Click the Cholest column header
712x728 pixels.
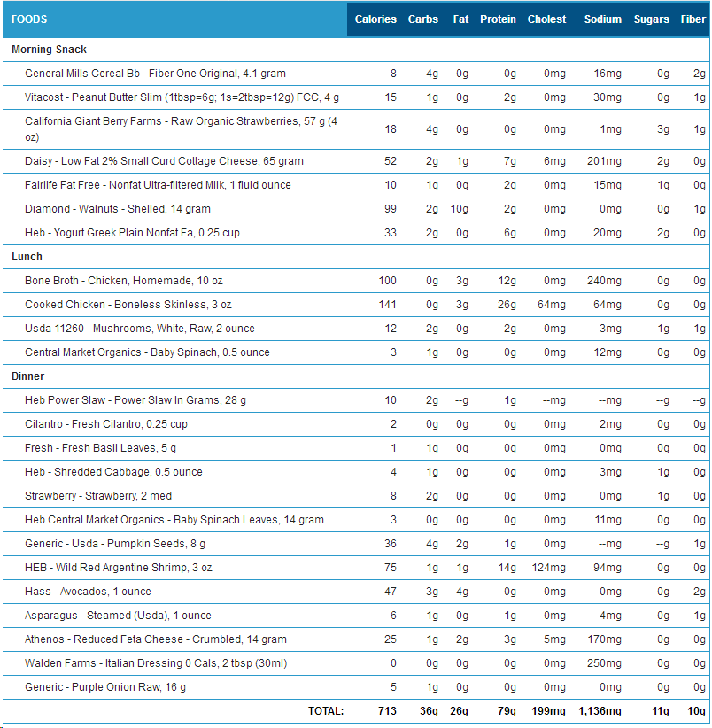[x=546, y=19]
